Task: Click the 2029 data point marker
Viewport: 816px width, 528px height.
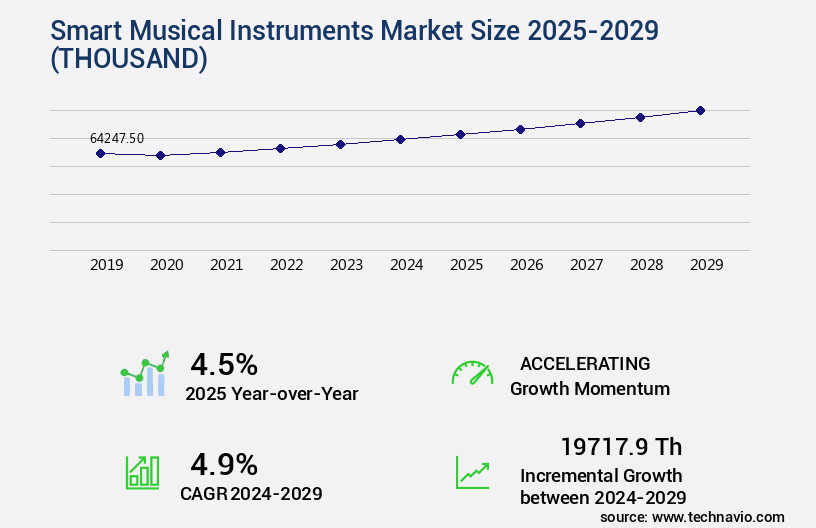Action: tap(700, 110)
